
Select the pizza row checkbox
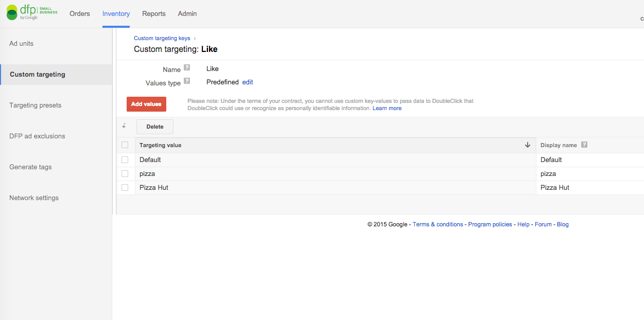(x=125, y=173)
